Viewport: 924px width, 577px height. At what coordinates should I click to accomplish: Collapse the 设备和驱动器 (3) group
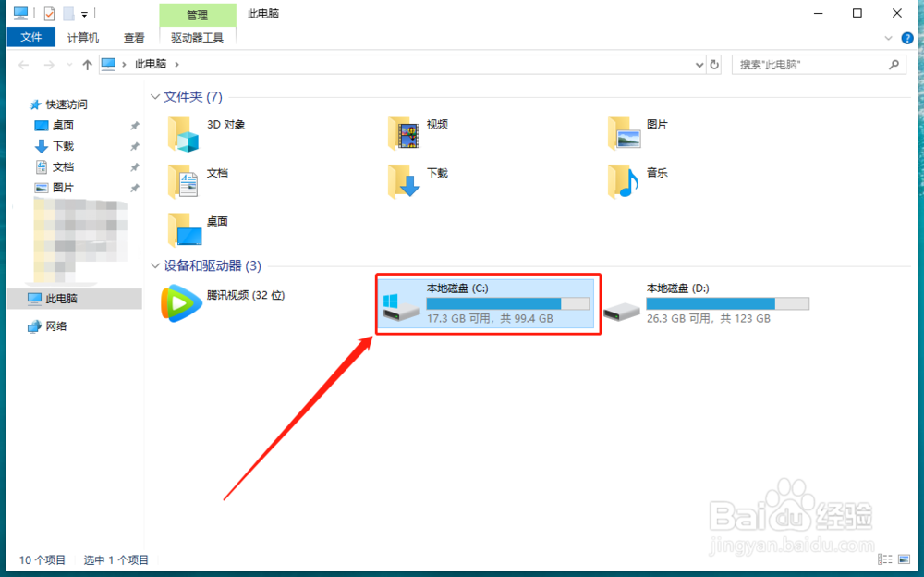155,266
